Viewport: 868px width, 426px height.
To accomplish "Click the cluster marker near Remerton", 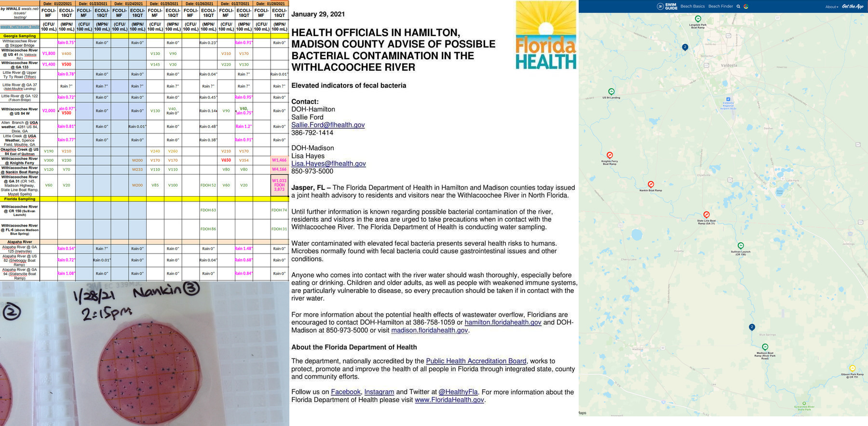I will point(685,47).
